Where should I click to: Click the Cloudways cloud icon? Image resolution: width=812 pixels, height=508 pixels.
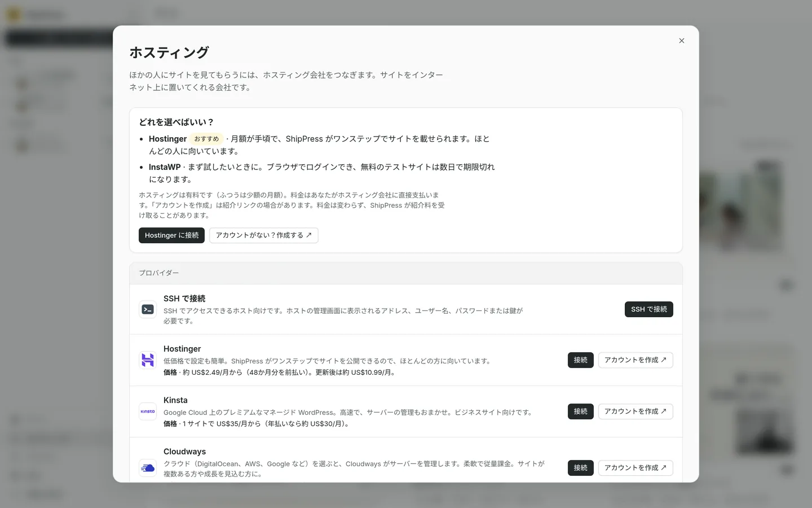tap(148, 468)
